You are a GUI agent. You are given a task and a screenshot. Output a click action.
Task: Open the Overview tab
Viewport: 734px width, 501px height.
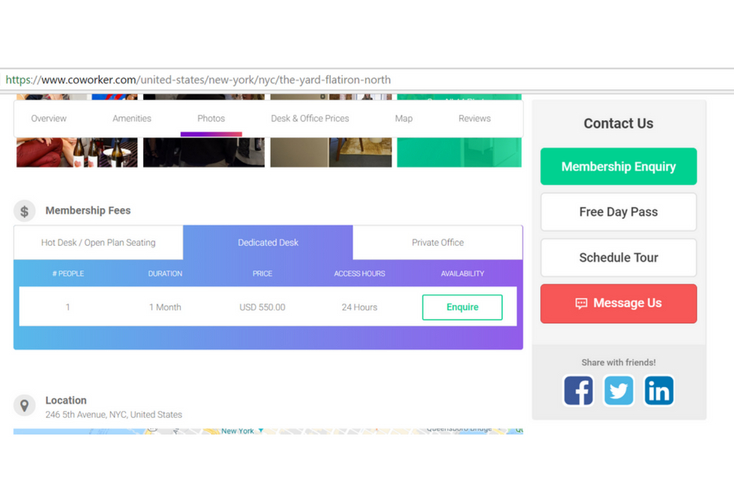(x=48, y=119)
